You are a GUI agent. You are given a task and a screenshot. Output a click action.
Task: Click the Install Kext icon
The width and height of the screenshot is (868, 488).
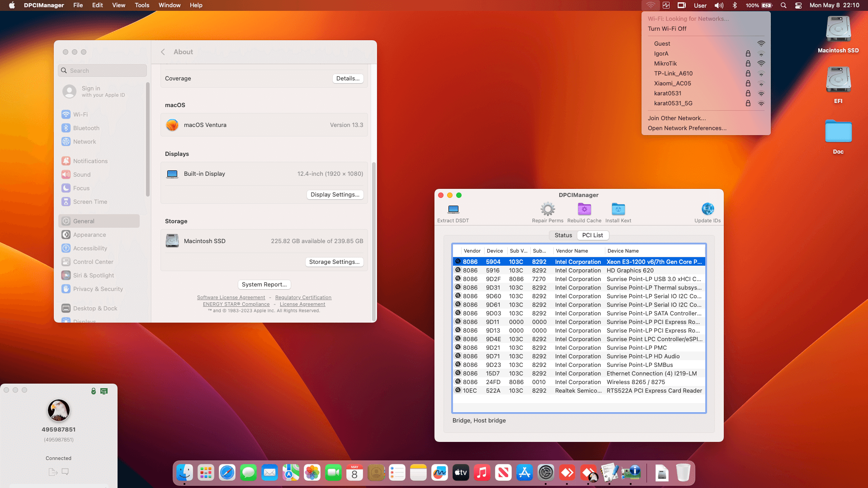(618, 209)
